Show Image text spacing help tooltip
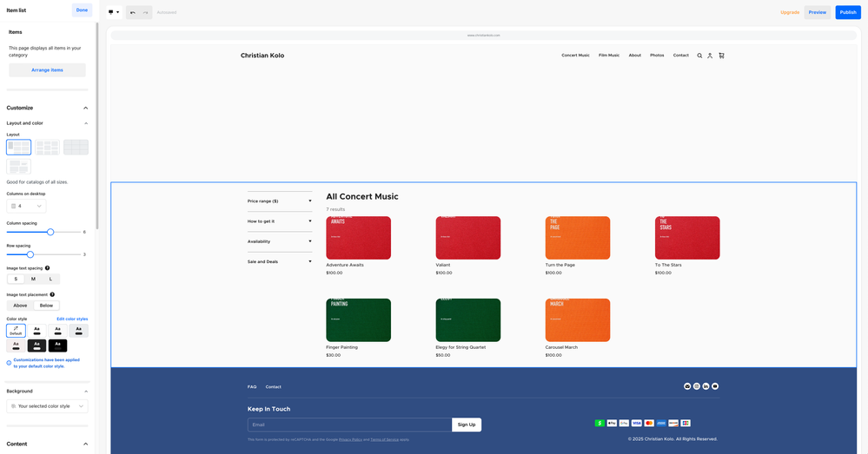The image size is (868, 454). (x=47, y=267)
